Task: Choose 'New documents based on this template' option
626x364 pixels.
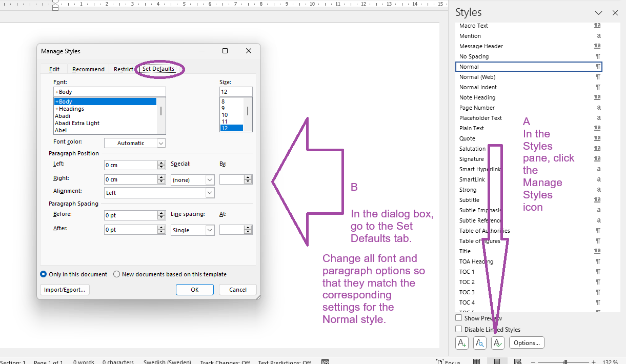Action: coord(117,274)
